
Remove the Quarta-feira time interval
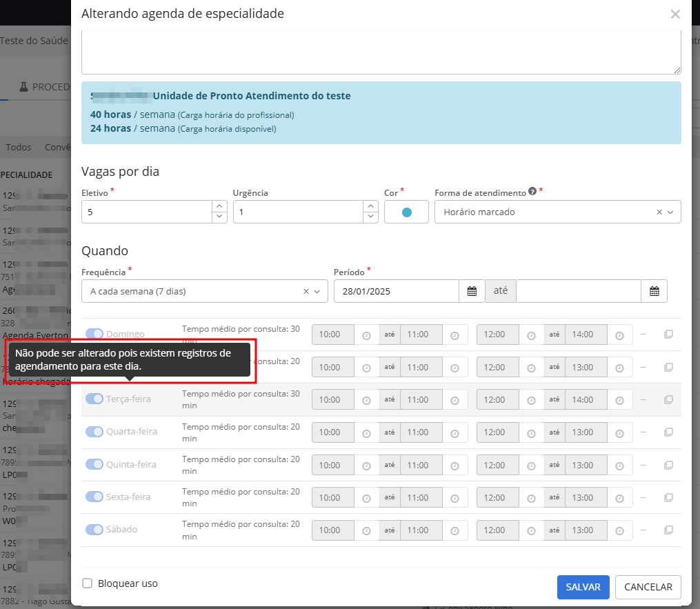pos(643,432)
